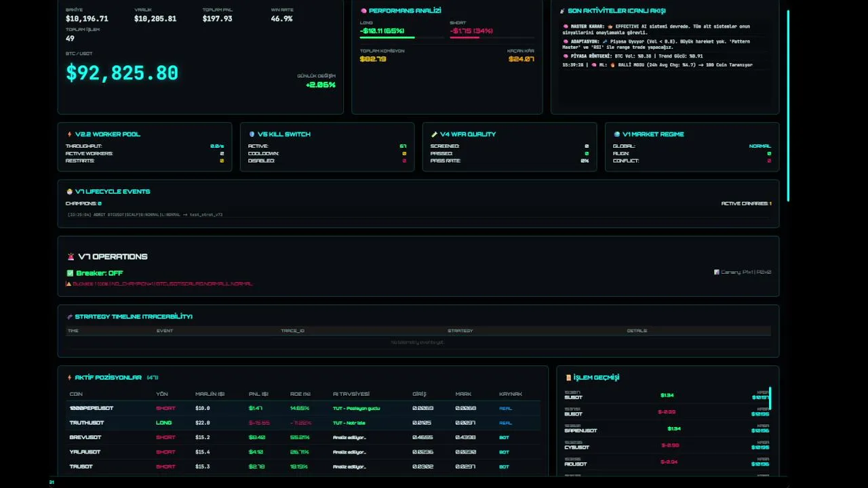The height and width of the screenshot is (488, 868).
Task: Click the warning triangle icon before Buckets
Action: point(68,284)
